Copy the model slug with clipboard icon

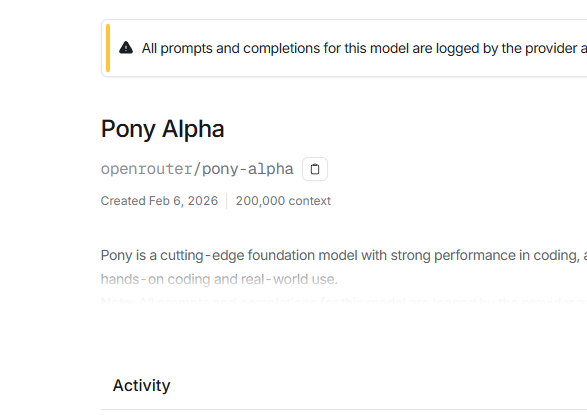315,169
